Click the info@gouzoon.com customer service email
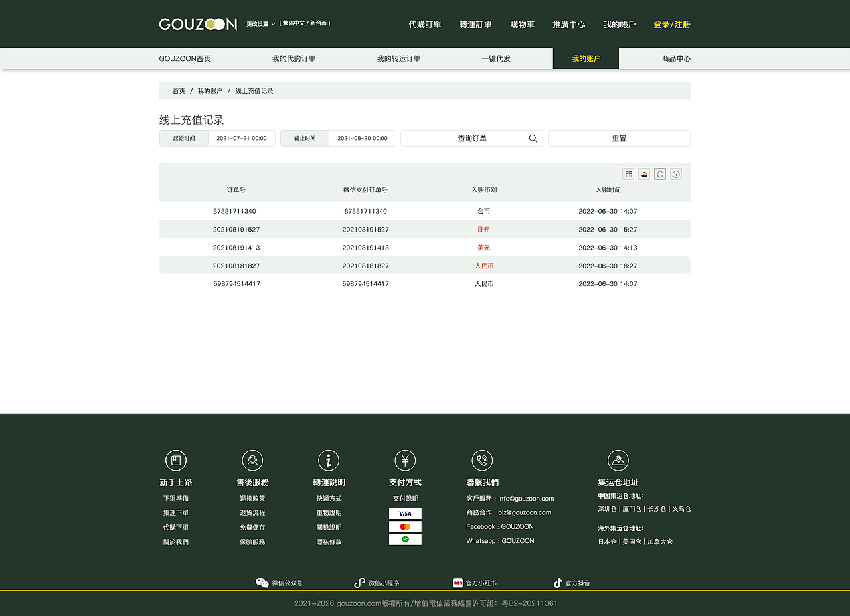 [526, 498]
